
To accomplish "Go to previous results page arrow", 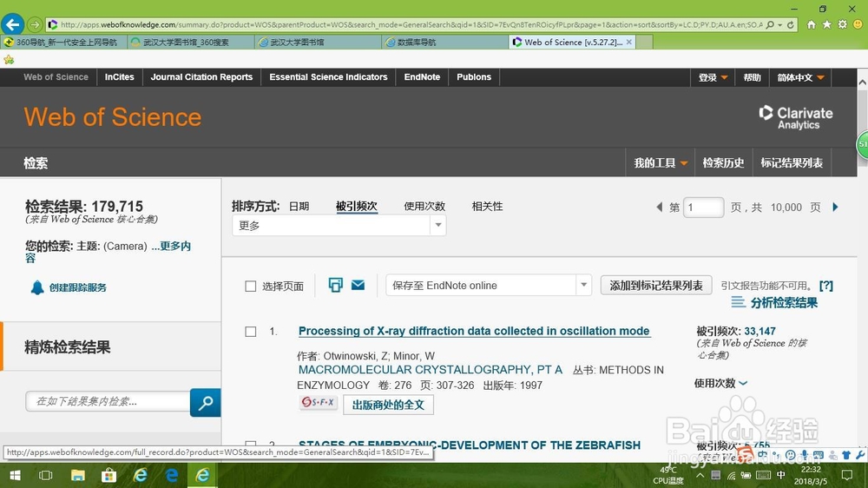I will (659, 207).
